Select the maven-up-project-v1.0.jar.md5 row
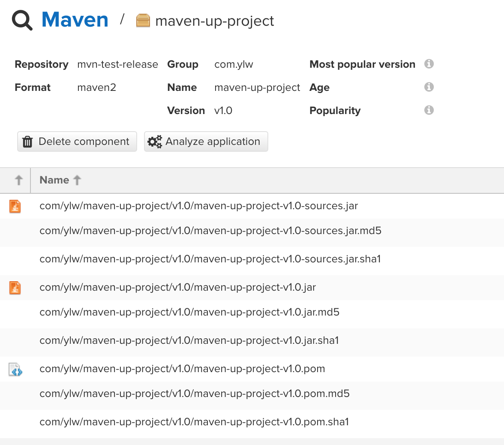 [x=252, y=314]
